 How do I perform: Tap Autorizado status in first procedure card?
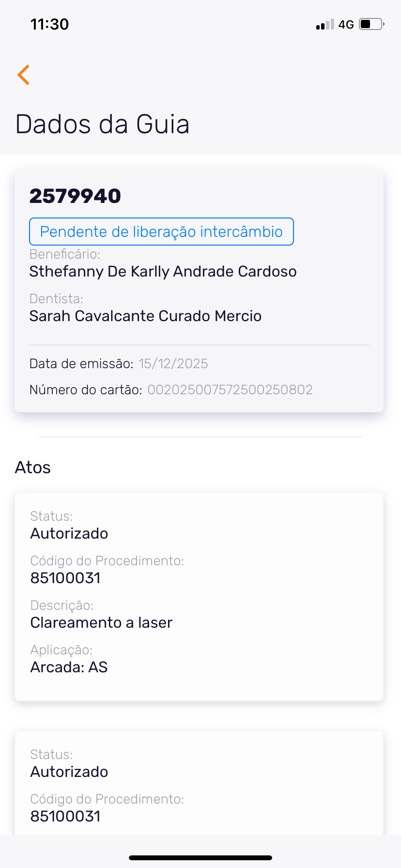(69, 533)
